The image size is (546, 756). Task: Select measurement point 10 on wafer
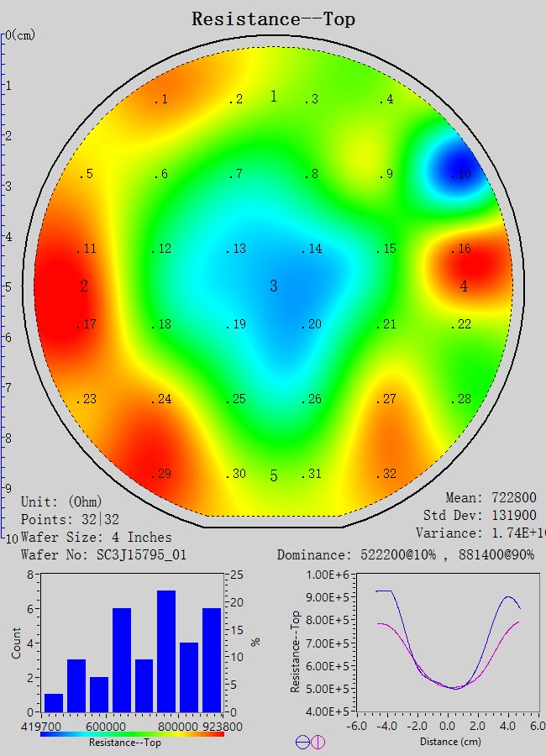pyautogui.click(x=461, y=174)
